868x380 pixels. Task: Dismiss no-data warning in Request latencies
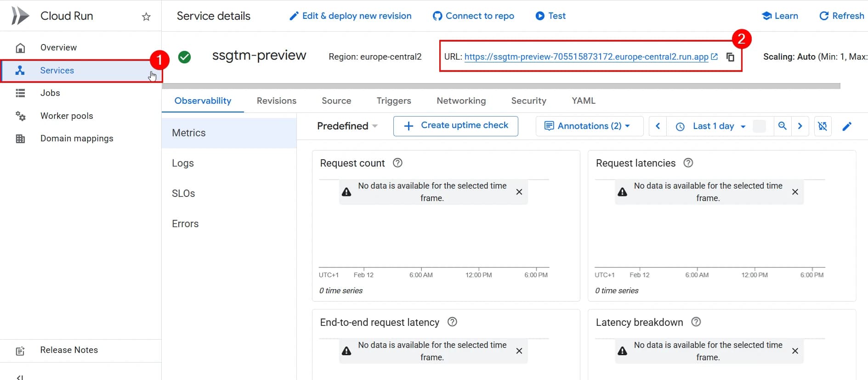[795, 192]
